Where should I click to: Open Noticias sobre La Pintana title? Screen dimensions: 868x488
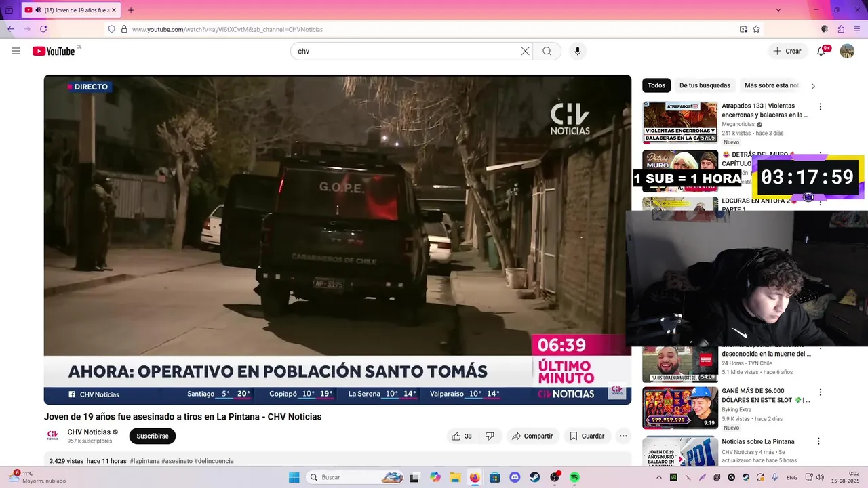coord(757,441)
